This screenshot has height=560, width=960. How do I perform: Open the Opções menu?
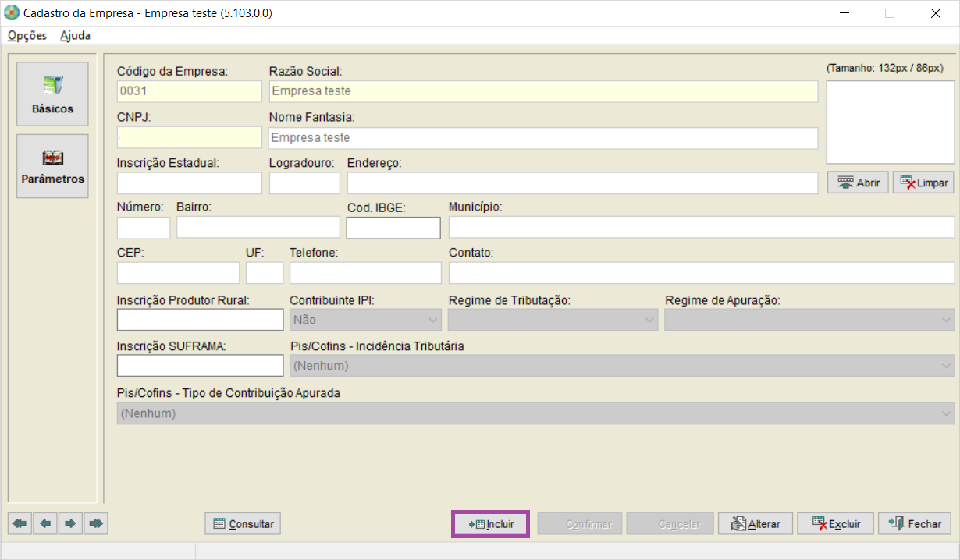[27, 35]
